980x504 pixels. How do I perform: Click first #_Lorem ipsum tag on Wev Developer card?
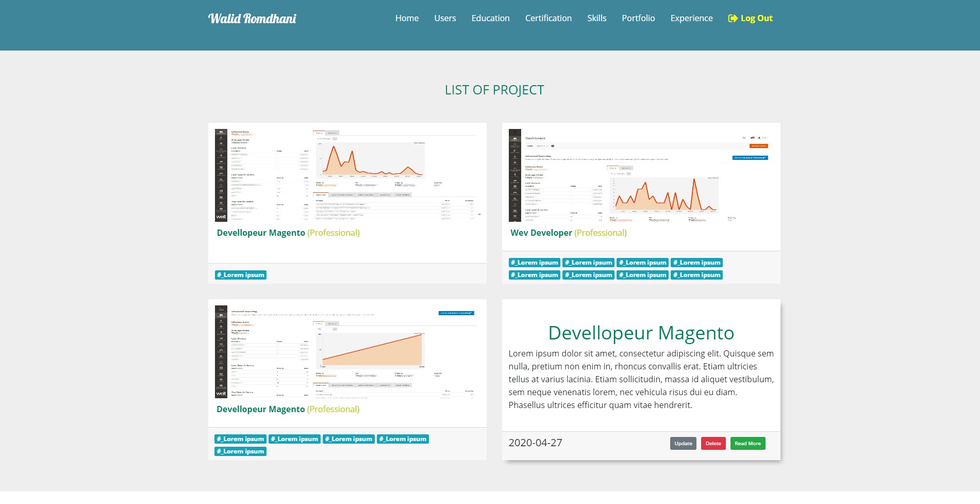coord(535,263)
